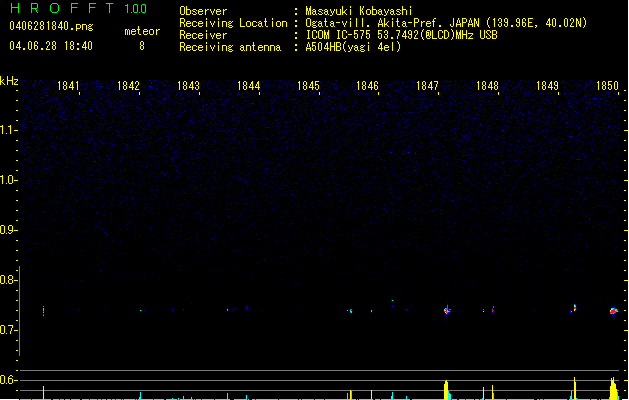Click the yellow power peak below the 1850 echo
Image resolution: width=629 pixels, height=400 pixels.
pyautogui.click(x=613, y=388)
